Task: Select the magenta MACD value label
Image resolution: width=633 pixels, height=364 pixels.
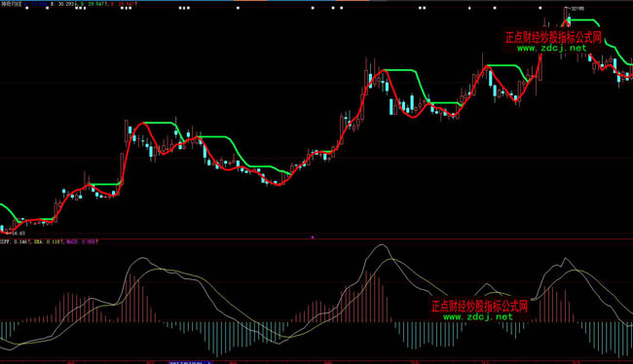Action: coord(83,241)
